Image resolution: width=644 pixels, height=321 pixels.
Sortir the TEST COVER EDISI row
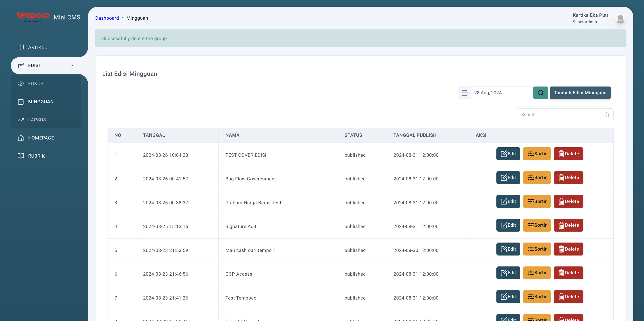537,154
